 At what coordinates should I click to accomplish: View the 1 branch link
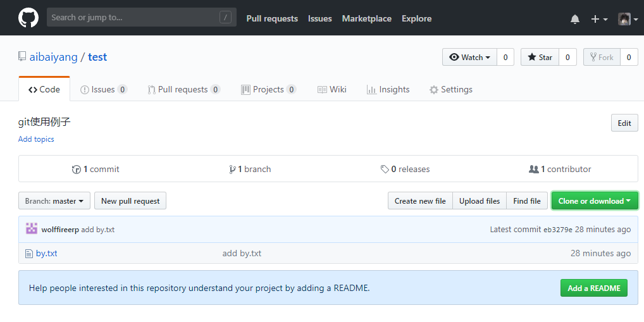coord(250,169)
